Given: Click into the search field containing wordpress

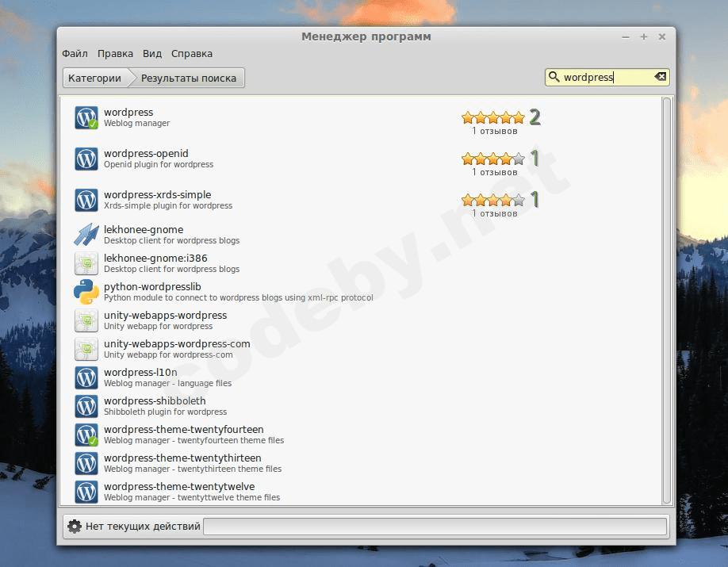Looking at the screenshot, I should 607,77.
